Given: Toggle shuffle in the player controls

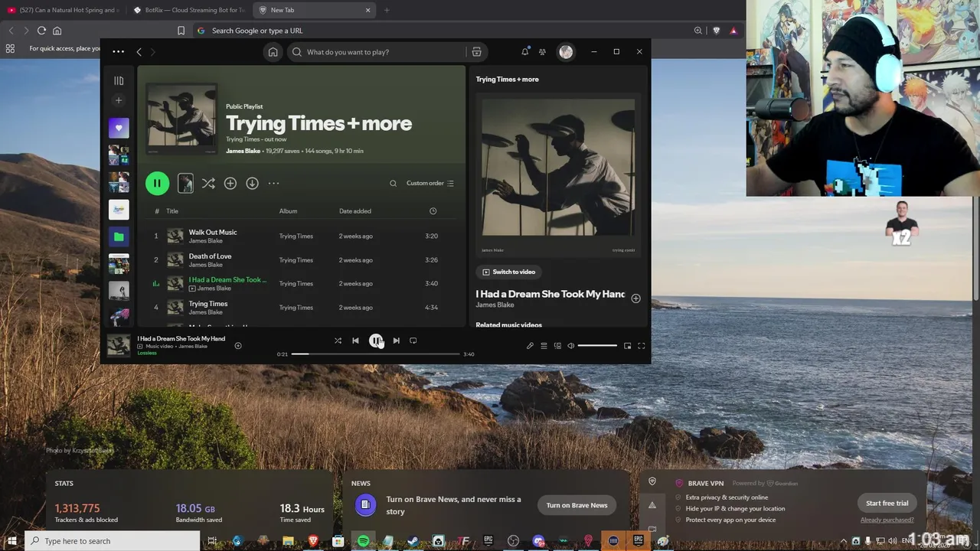Looking at the screenshot, I should 338,341.
